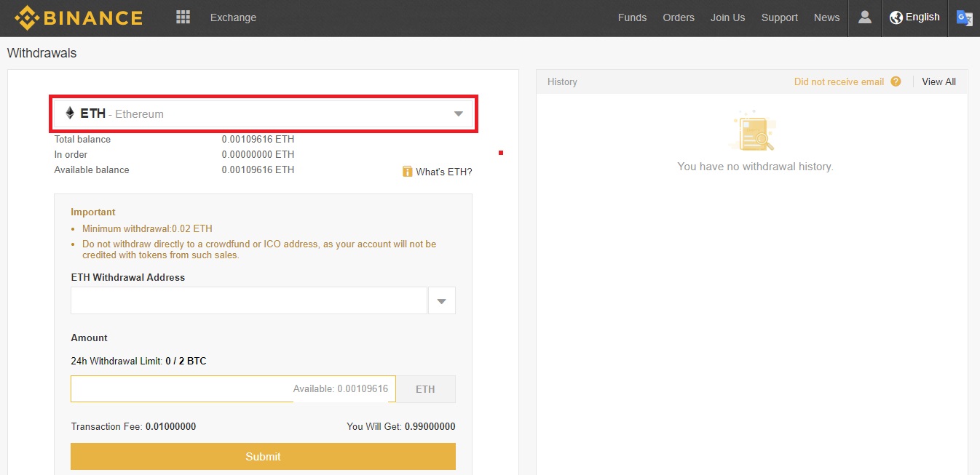The image size is (980, 475).
Task: Click the Important warning heading
Action: 93,212
